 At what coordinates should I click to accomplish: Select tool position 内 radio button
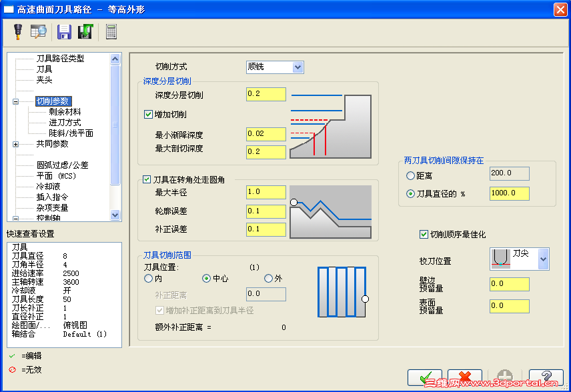(148, 279)
